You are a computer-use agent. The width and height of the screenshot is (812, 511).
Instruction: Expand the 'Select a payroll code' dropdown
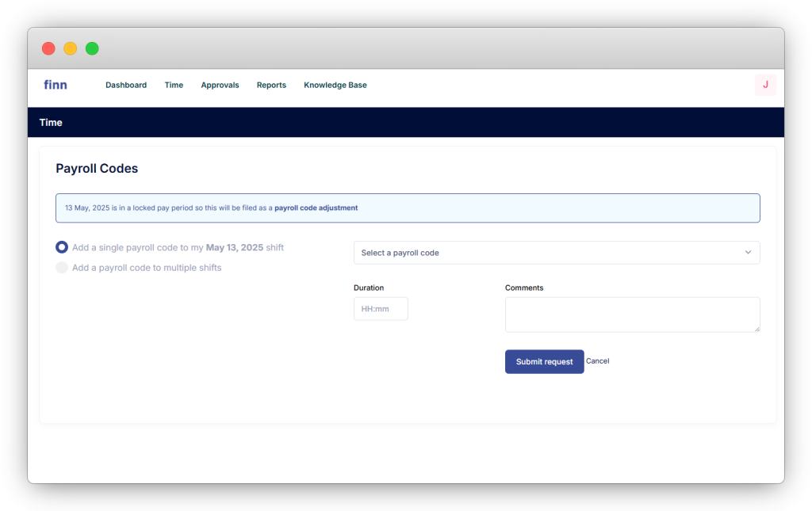(555, 253)
